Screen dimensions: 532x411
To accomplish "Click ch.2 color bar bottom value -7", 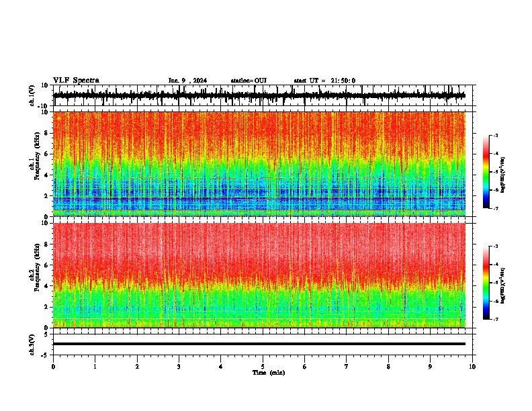I will point(496,319).
